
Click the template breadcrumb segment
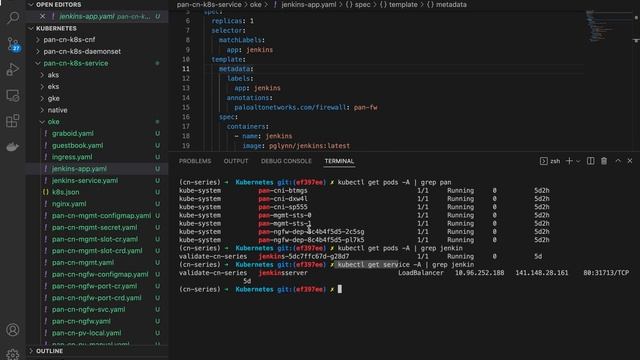(403, 4)
